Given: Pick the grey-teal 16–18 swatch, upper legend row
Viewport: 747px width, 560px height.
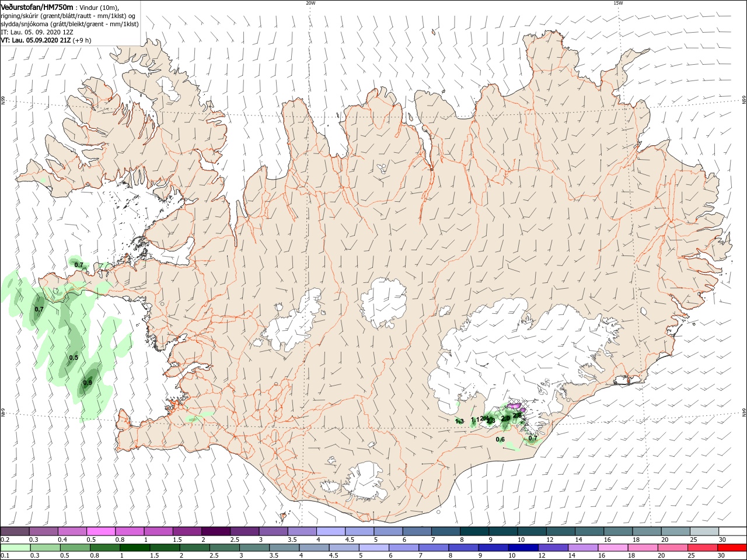Looking at the screenshot, I should pyautogui.click(x=617, y=531).
